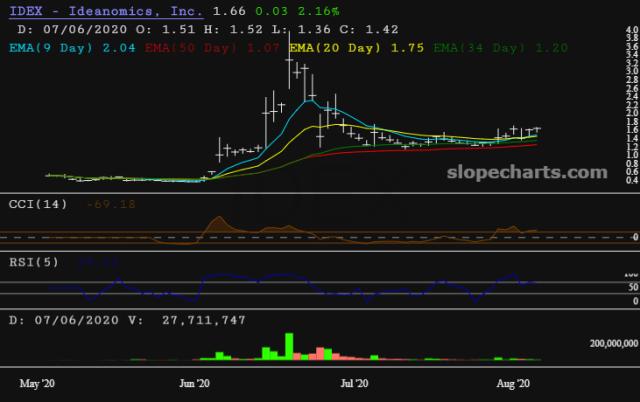Viewport: 640px width, 402px height.
Task: Toggle the EMA(50 Day) red legend label
Action: click(196, 47)
